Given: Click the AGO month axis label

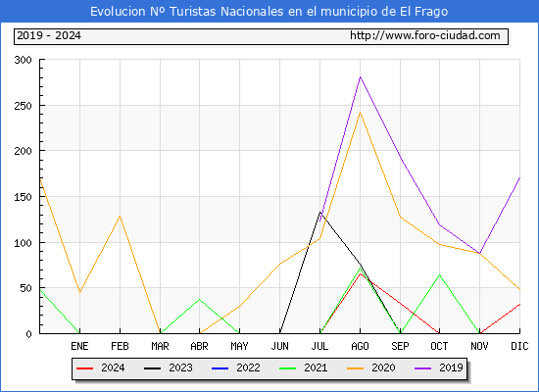Looking at the screenshot, I should tap(360, 346).
